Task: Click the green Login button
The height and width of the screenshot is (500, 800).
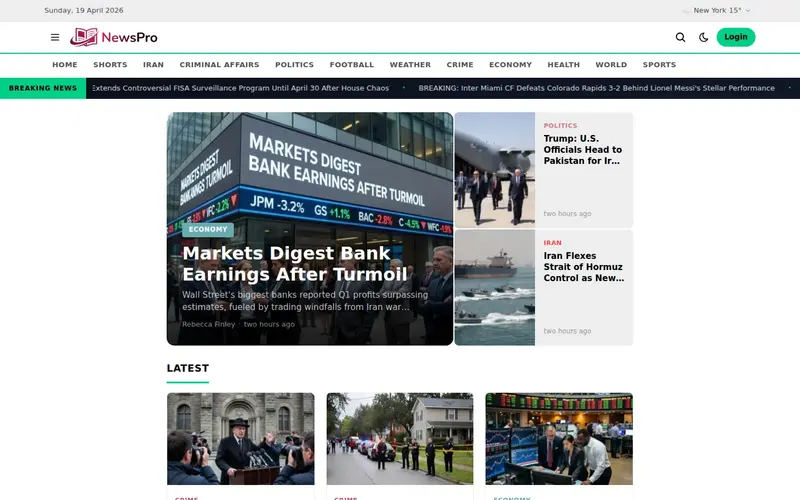Action: pos(736,37)
